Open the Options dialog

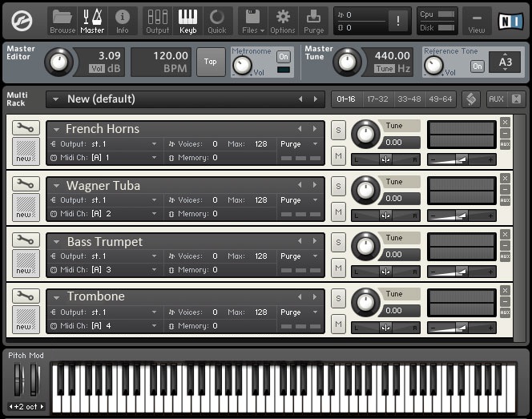(283, 21)
